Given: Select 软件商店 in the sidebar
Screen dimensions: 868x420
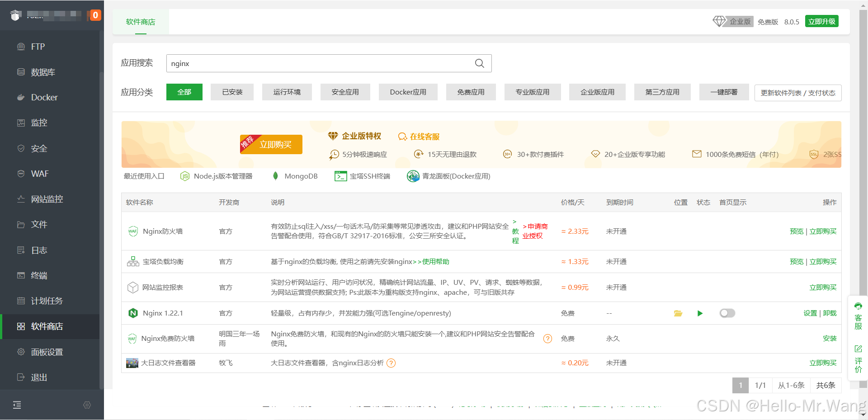Looking at the screenshot, I should [x=50, y=326].
